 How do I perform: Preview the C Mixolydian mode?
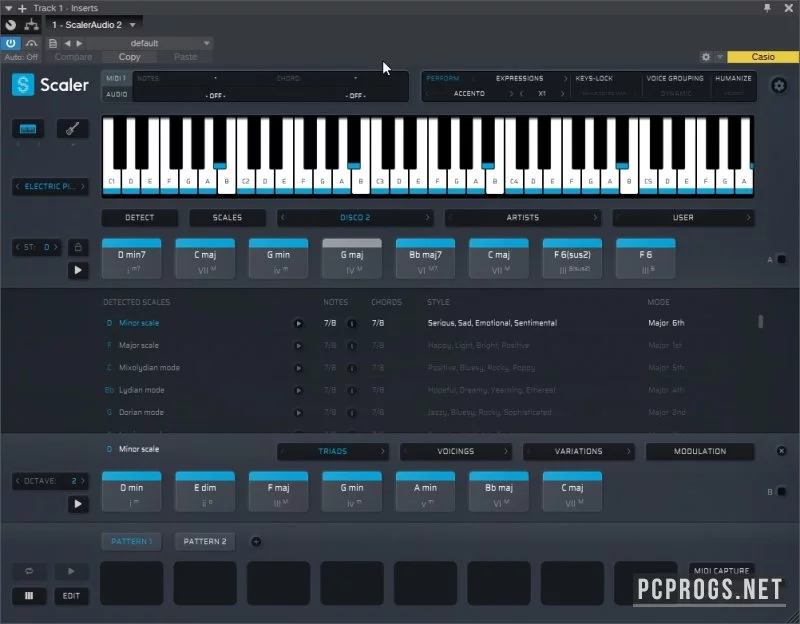click(x=298, y=368)
